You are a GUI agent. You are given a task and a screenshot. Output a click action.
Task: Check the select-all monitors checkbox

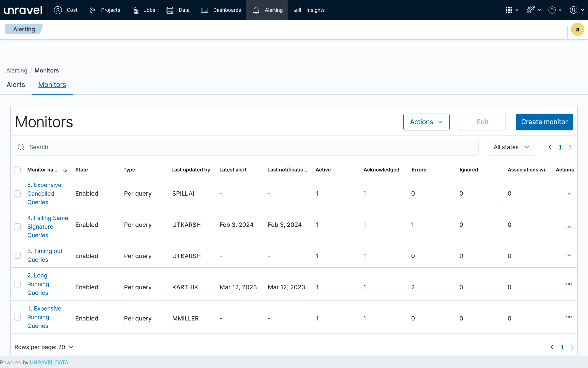(17, 170)
